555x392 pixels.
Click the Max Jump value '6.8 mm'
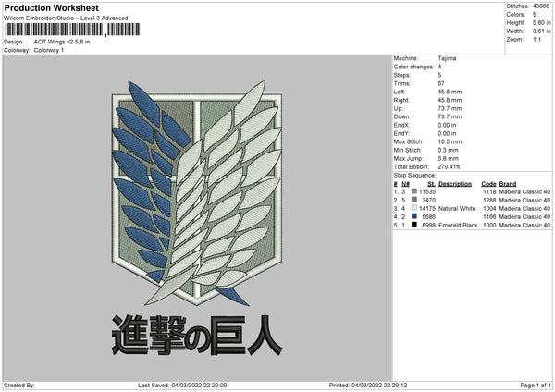448,158
